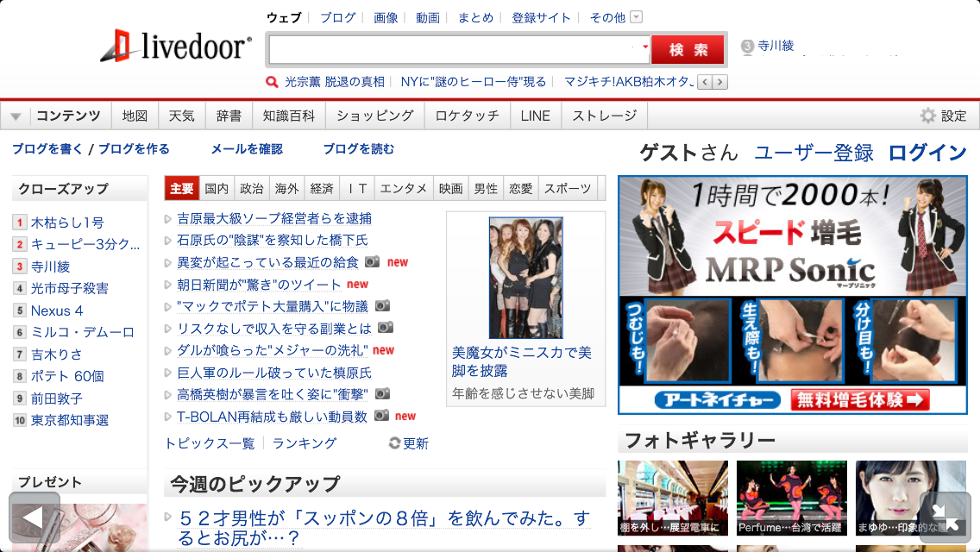
Task: Open the 展望電車 gallery thumbnail
Action: pyautogui.click(x=673, y=498)
